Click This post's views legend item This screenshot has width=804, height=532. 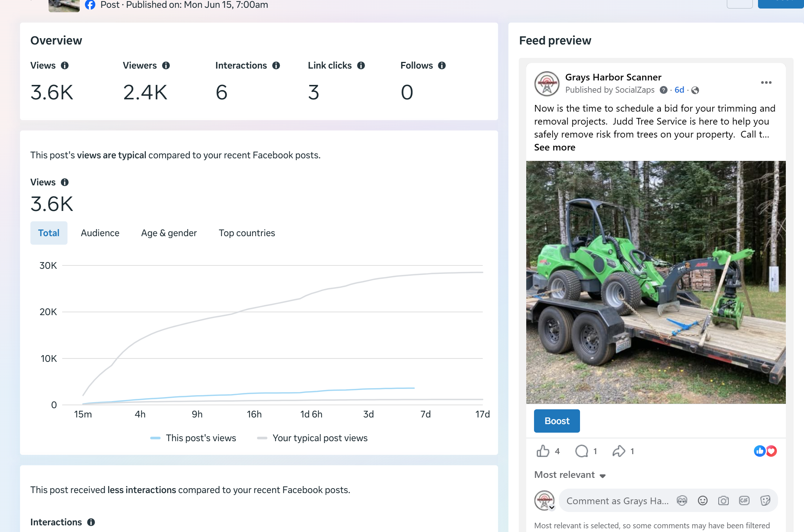tap(193, 438)
